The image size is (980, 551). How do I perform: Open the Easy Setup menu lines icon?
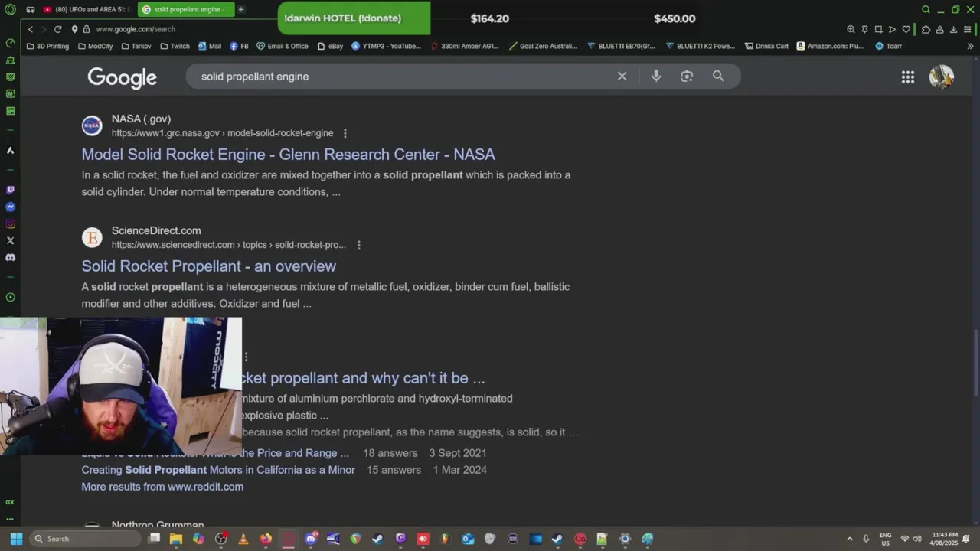pos(968,29)
